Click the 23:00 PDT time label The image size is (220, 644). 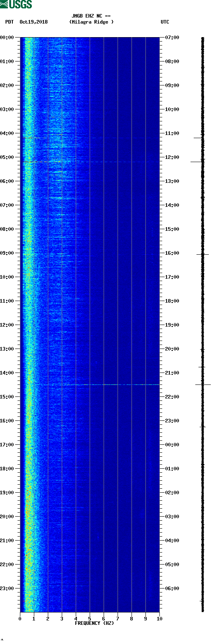pos(7,589)
